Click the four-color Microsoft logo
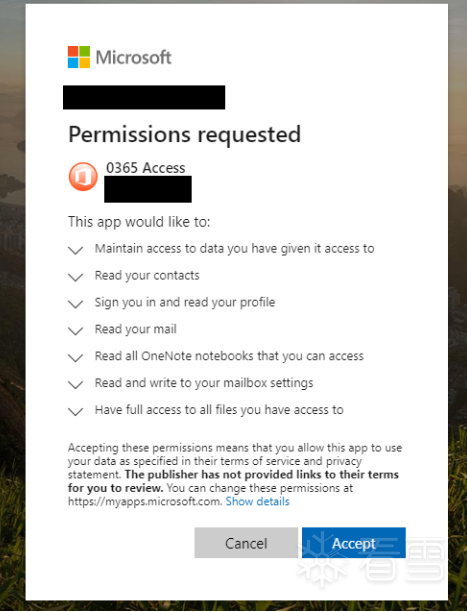This screenshot has height=612, width=467. pyautogui.click(x=79, y=57)
